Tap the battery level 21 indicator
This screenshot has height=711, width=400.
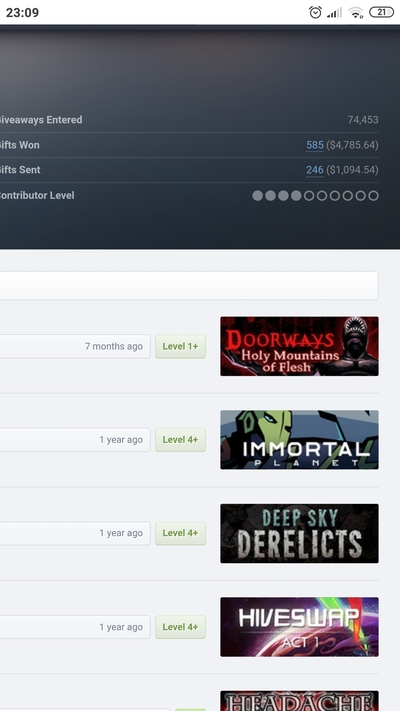point(381,12)
